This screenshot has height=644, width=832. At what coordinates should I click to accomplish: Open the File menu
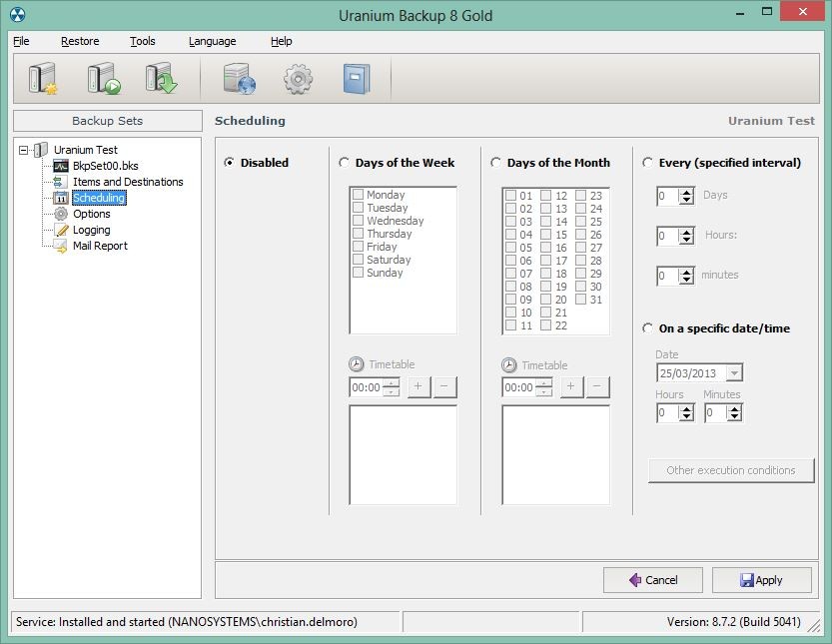click(21, 41)
